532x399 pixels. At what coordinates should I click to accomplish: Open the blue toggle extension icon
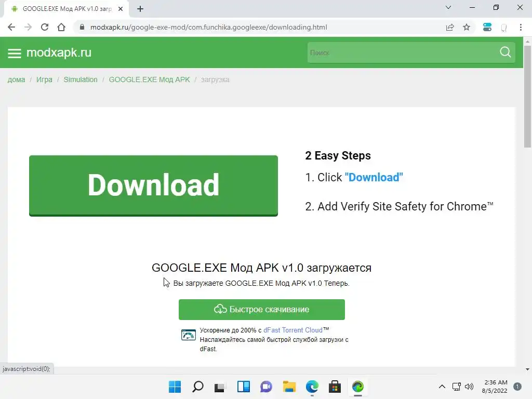point(487,27)
